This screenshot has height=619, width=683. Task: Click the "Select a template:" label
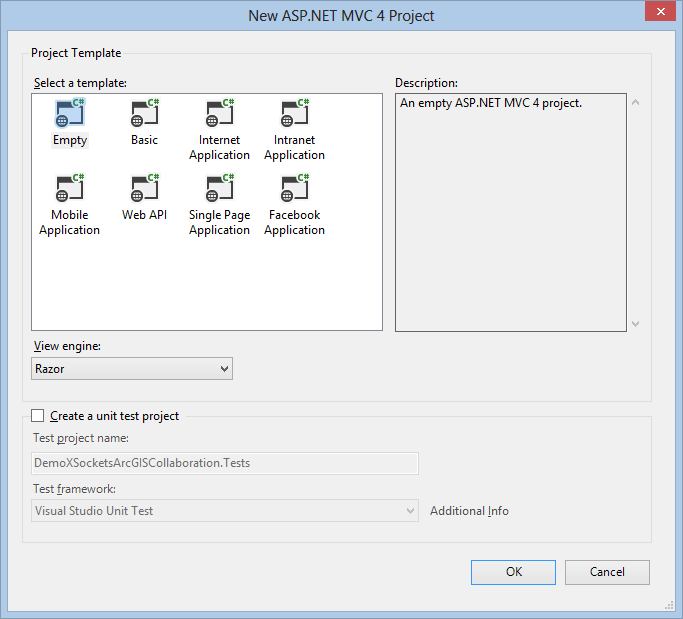(x=80, y=83)
